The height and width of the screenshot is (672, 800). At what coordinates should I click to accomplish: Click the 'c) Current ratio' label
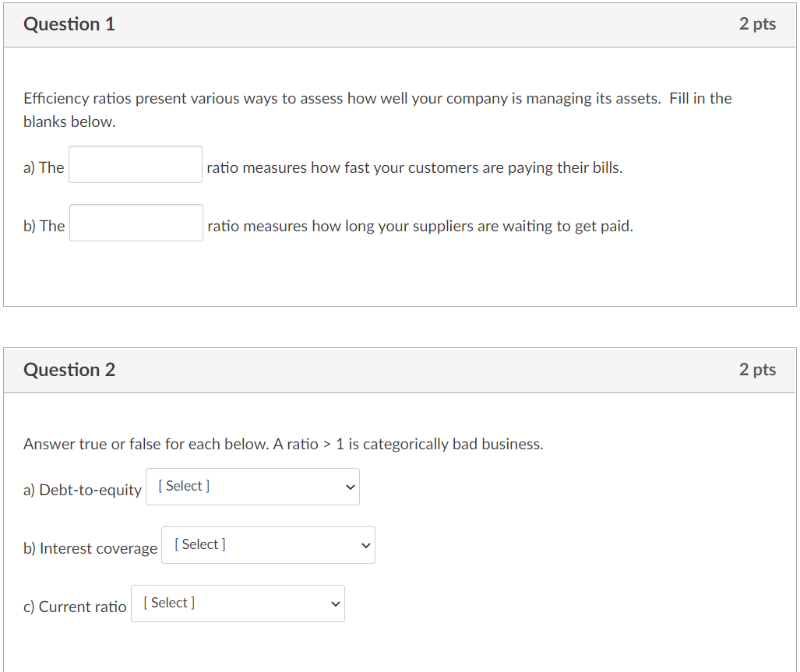(75, 607)
